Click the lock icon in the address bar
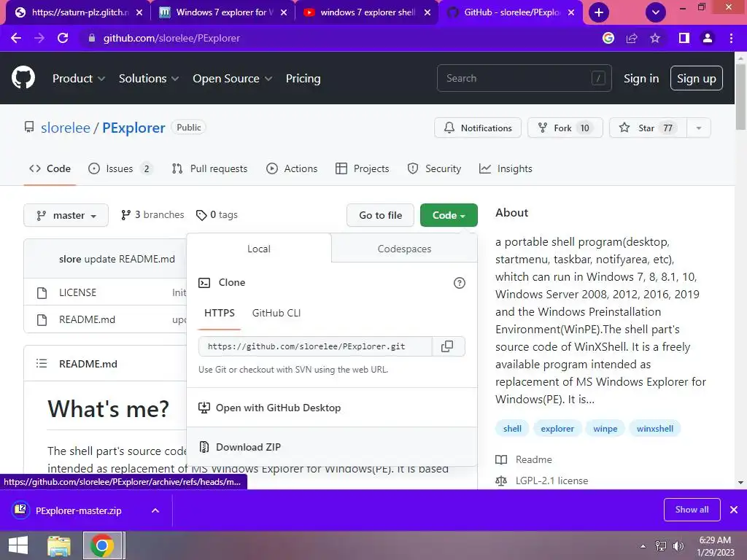 pyautogui.click(x=91, y=38)
